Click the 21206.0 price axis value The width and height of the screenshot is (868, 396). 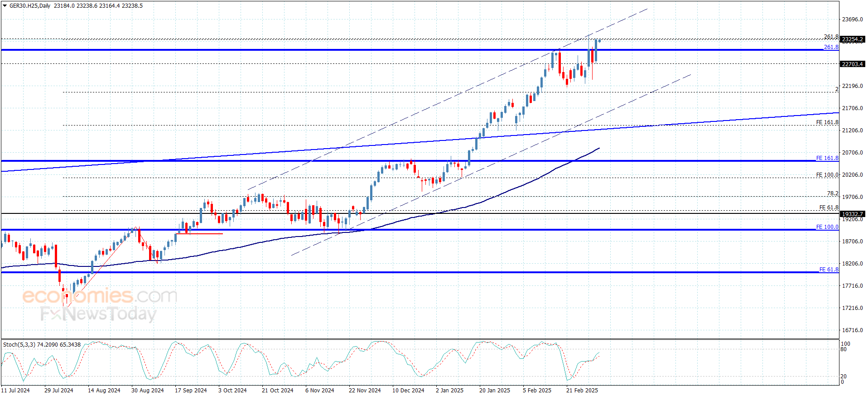point(852,130)
